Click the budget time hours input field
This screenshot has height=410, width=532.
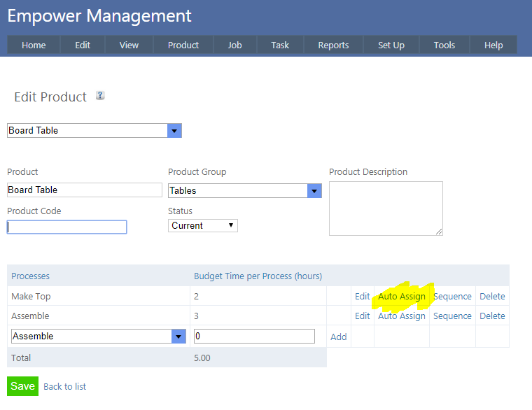pyautogui.click(x=254, y=337)
